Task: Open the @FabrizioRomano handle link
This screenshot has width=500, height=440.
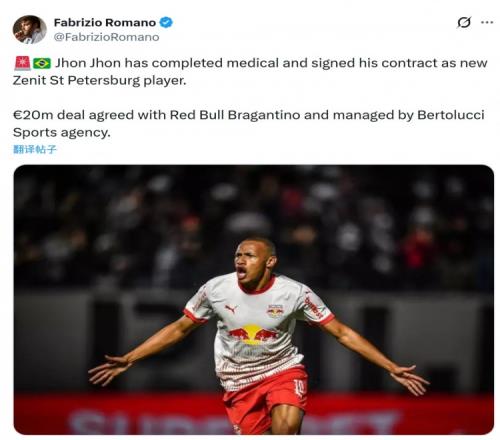Action: 106,37
